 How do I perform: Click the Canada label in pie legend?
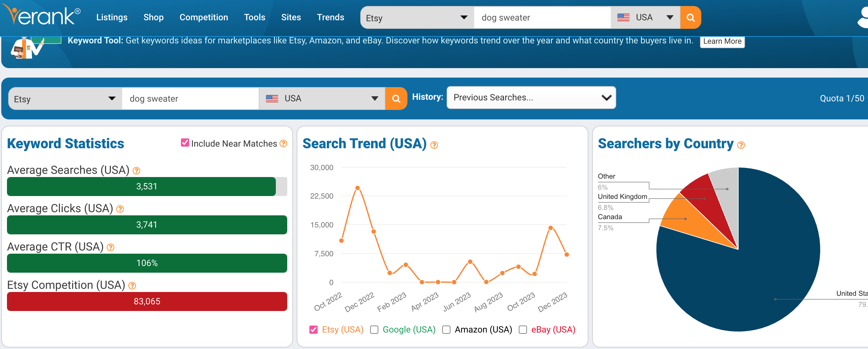click(610, 217)
